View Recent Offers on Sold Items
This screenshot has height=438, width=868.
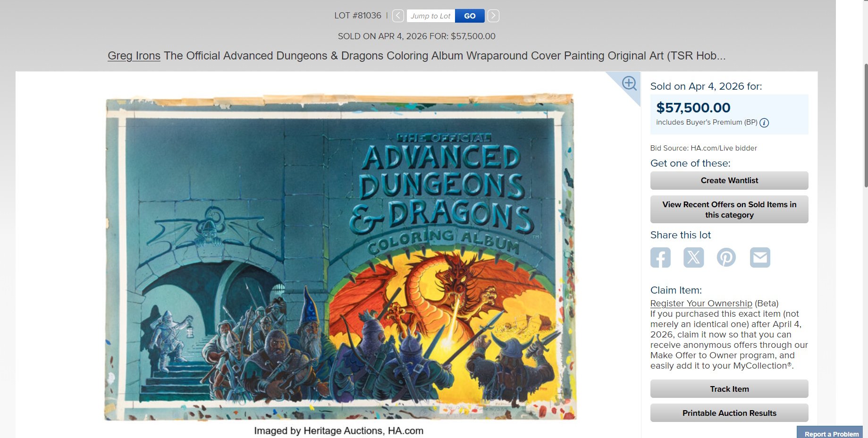click(x=729, y=210)
